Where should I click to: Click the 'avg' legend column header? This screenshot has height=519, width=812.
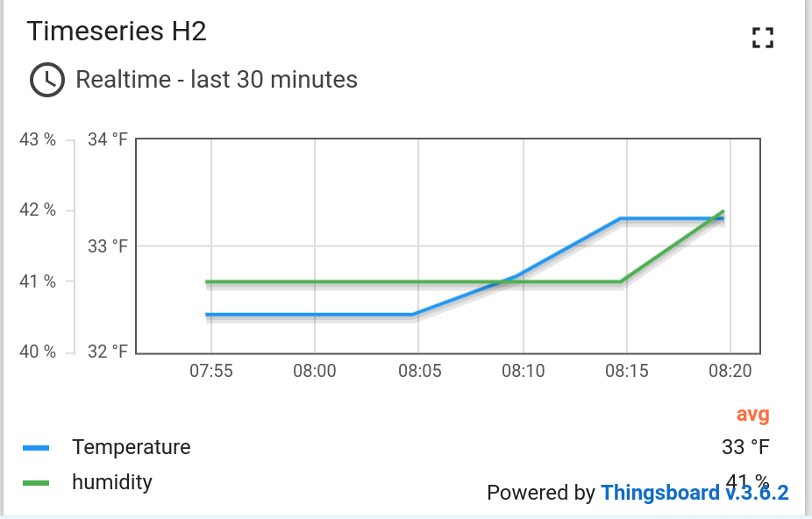pos(752,414)
